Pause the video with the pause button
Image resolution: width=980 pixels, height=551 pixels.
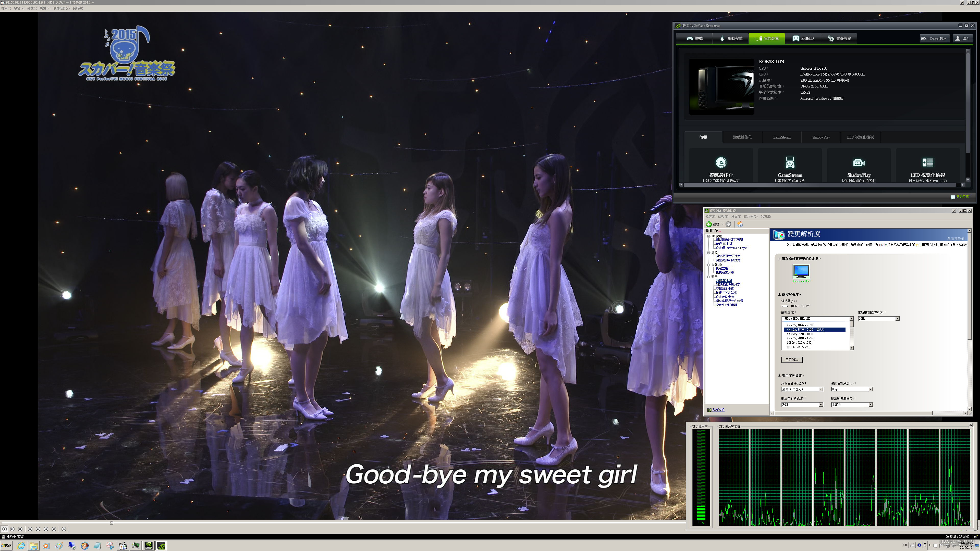coord(12,529)
